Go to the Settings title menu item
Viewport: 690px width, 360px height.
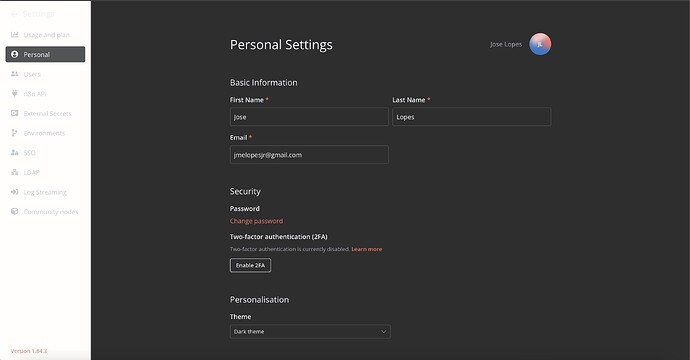coord(39,14)
